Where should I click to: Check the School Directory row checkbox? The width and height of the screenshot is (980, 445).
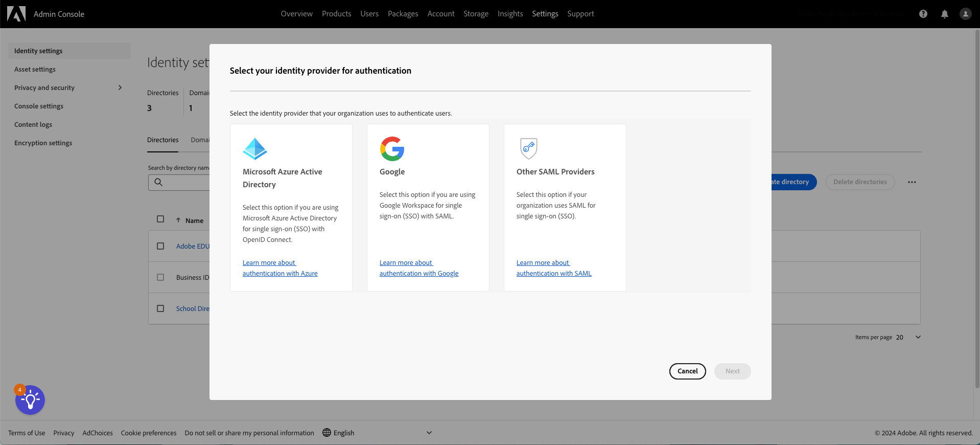[160, 308]
